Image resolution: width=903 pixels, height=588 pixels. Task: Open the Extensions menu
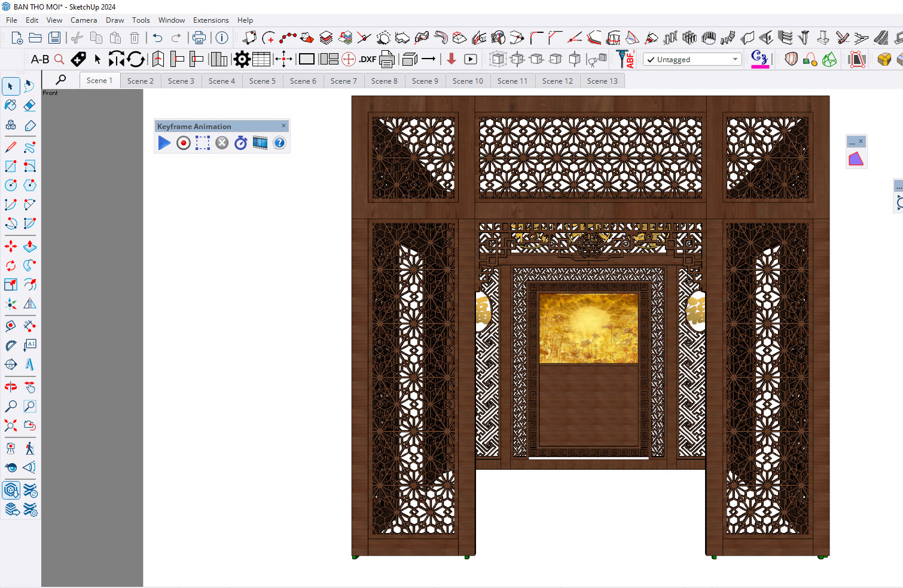coord(211,20)
